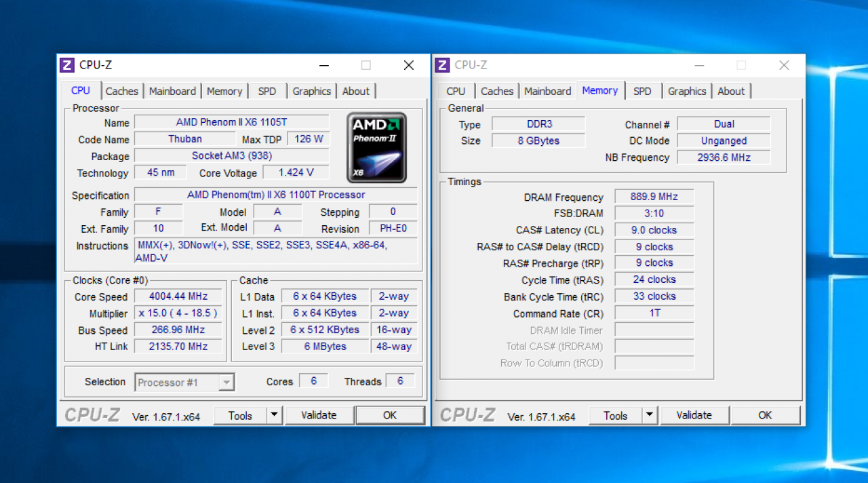Open the SPD tab in left CPU-Z window
Image resolution: width=868 pixels, height=483 pixels.
click(x=267, y=91)
